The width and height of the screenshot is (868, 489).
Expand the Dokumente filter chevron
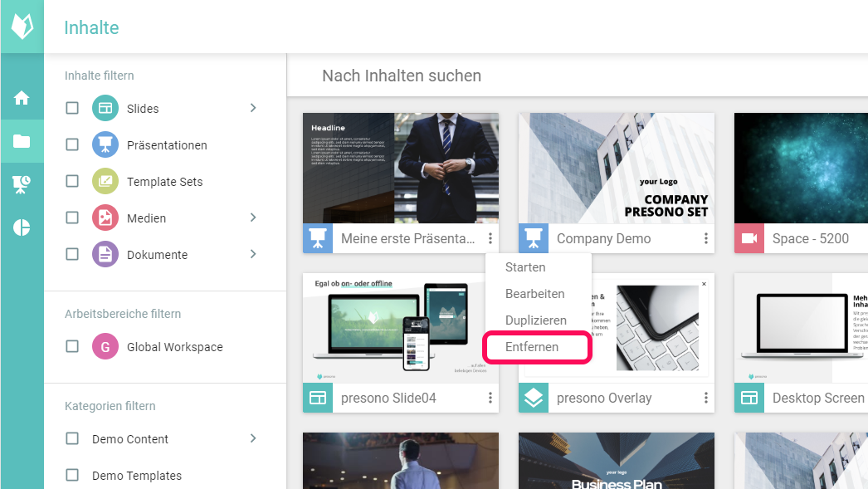(x=253, y=254)
